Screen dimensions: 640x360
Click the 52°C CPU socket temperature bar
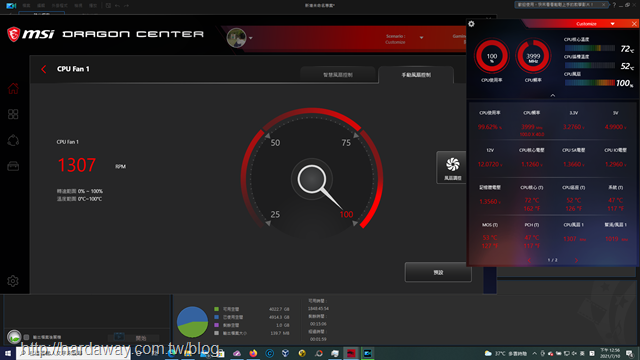pos(589,65)
